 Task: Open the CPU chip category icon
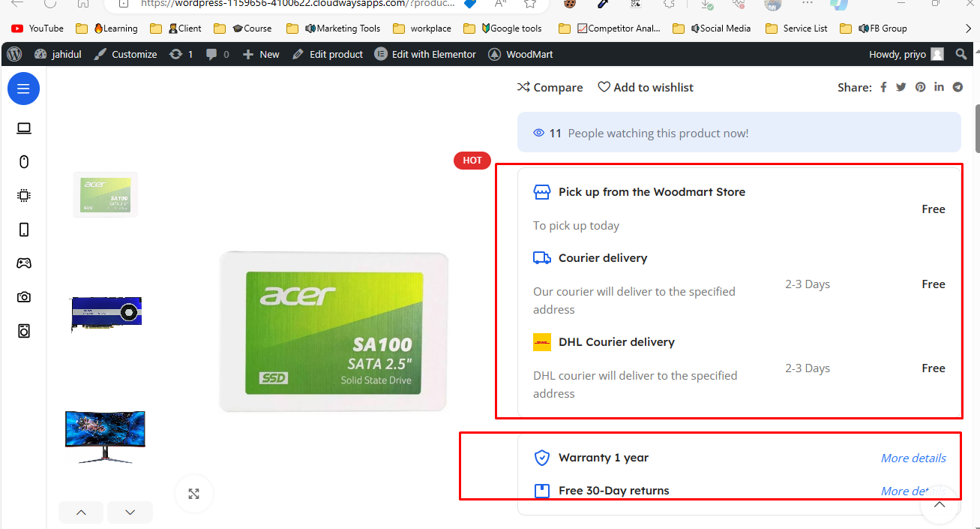(x=24, y=196)
